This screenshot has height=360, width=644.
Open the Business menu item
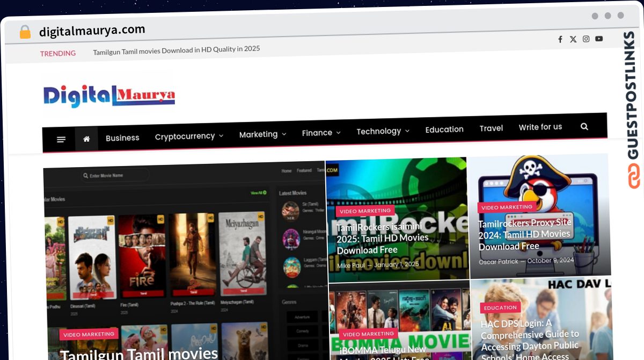(122, 138)
